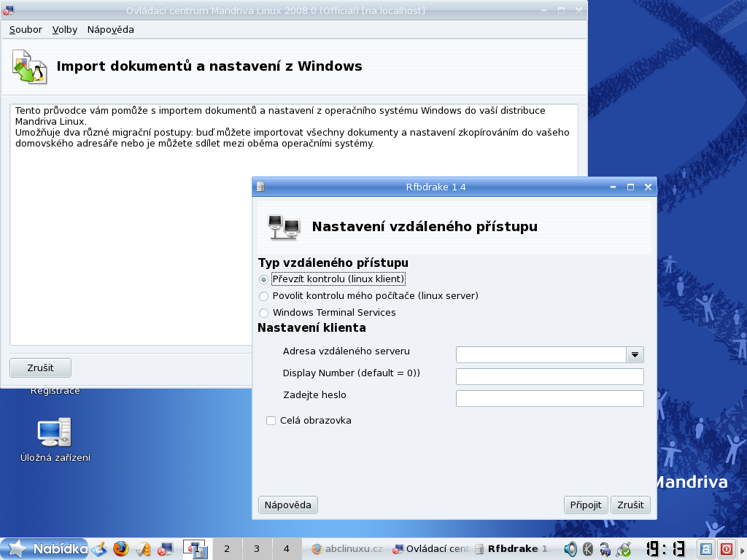Expand the remote server address dropdown
This screenshot has width=747, height=560.
point(635,355)
